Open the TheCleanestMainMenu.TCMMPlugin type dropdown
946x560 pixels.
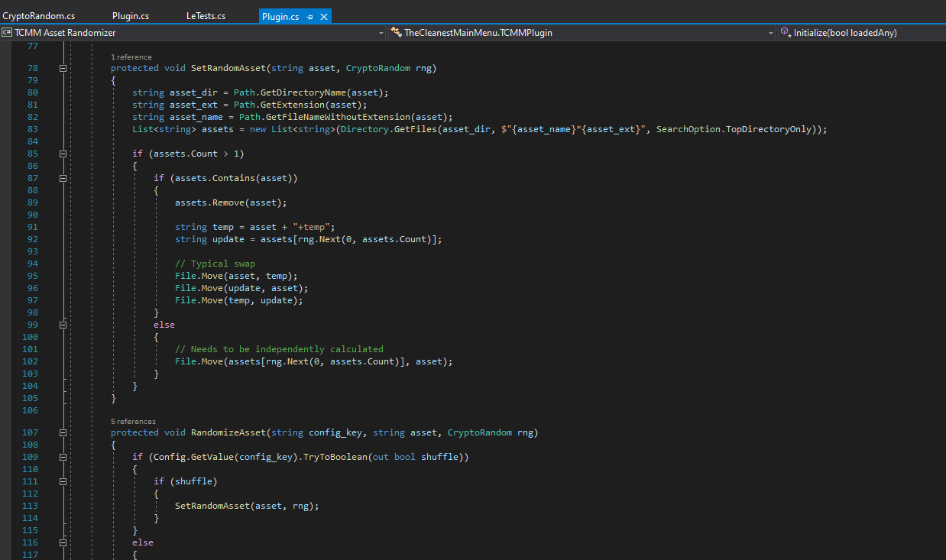(x=771, y=33)
